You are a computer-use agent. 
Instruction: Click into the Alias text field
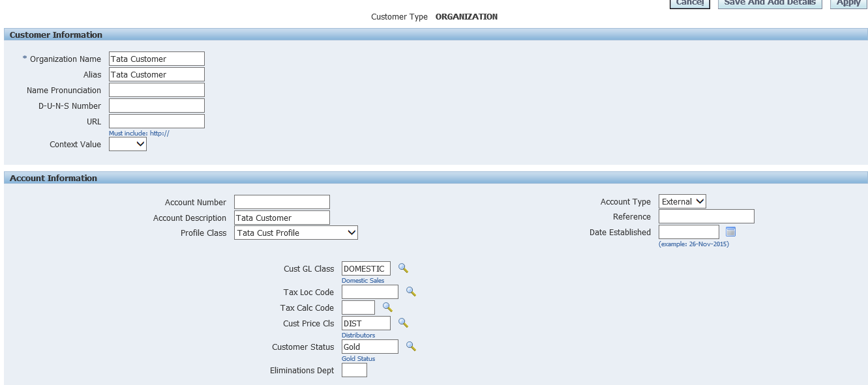157,75
